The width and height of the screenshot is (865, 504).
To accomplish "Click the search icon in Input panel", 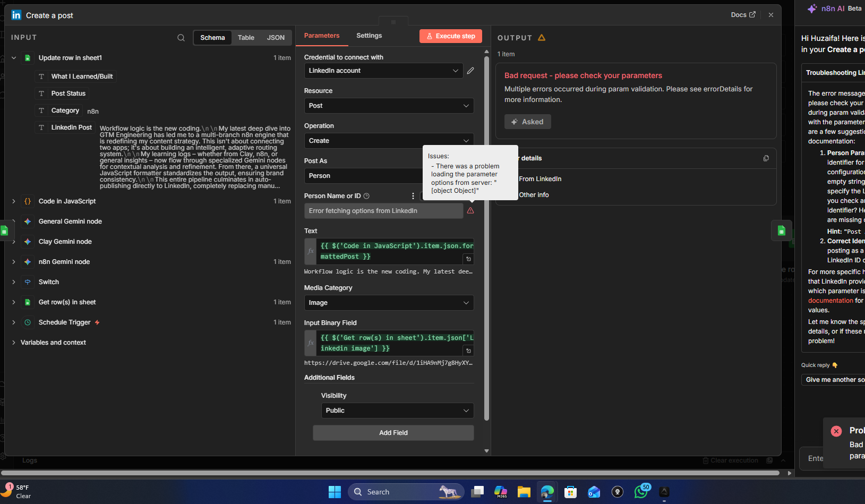I will point(181,38).
